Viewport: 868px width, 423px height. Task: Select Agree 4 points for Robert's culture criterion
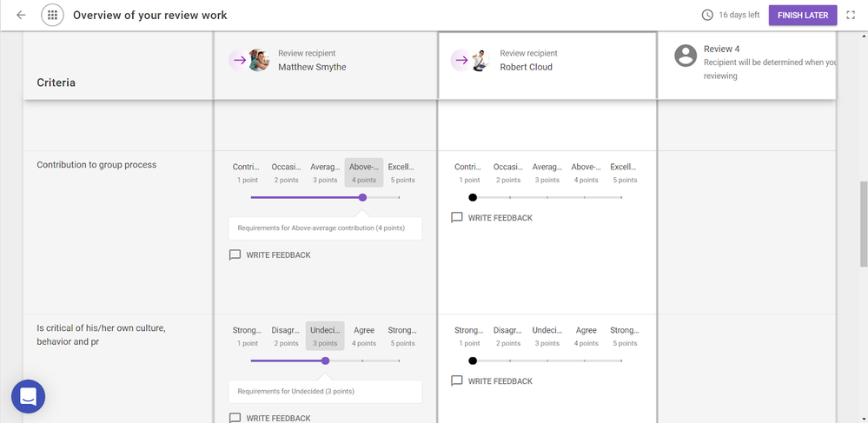[x=586, y=336]
